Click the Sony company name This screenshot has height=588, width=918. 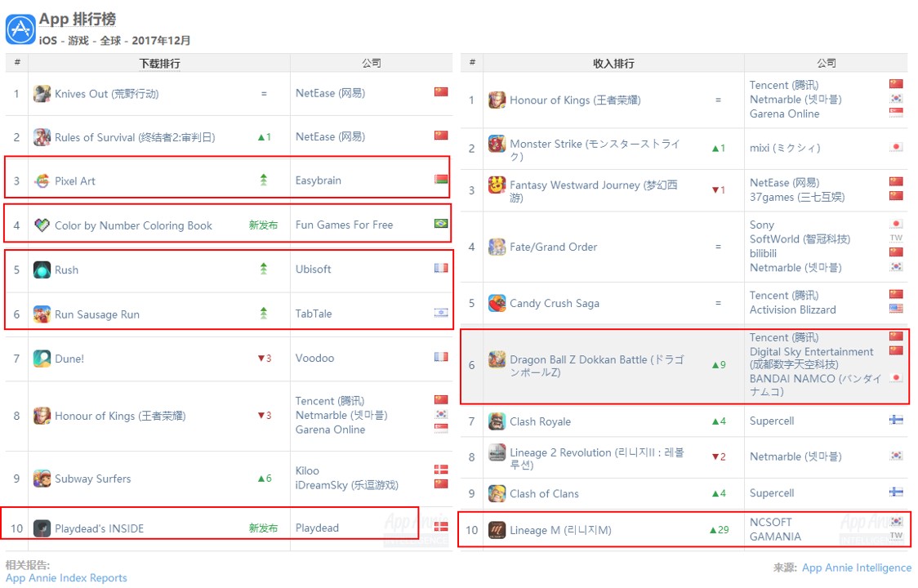(762, 225)
